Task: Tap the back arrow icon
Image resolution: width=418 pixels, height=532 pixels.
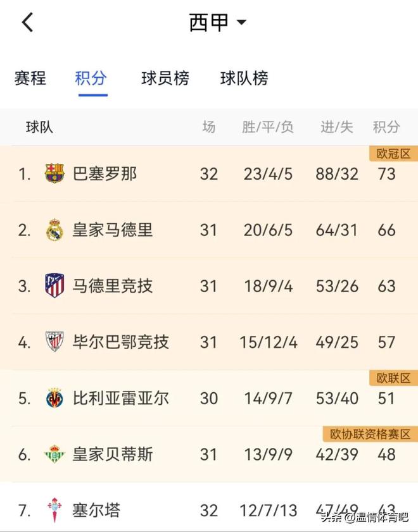Action: click(27, 22)
